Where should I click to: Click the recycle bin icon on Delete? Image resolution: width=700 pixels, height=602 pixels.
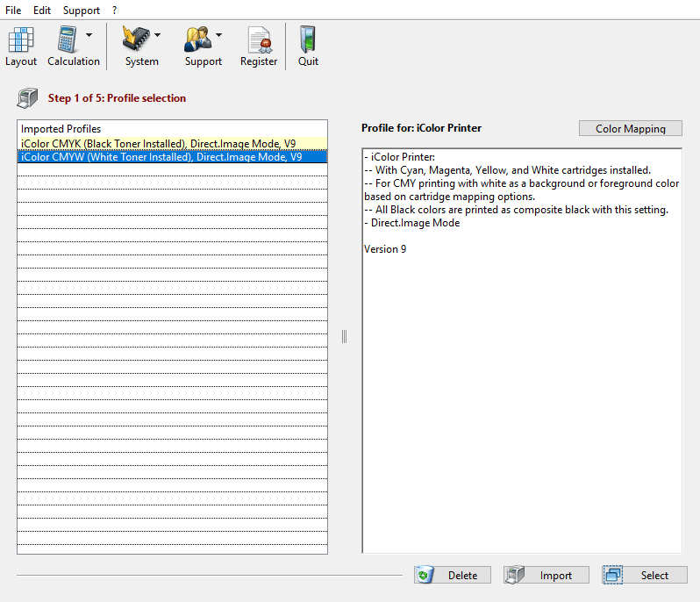coord(424,575)
